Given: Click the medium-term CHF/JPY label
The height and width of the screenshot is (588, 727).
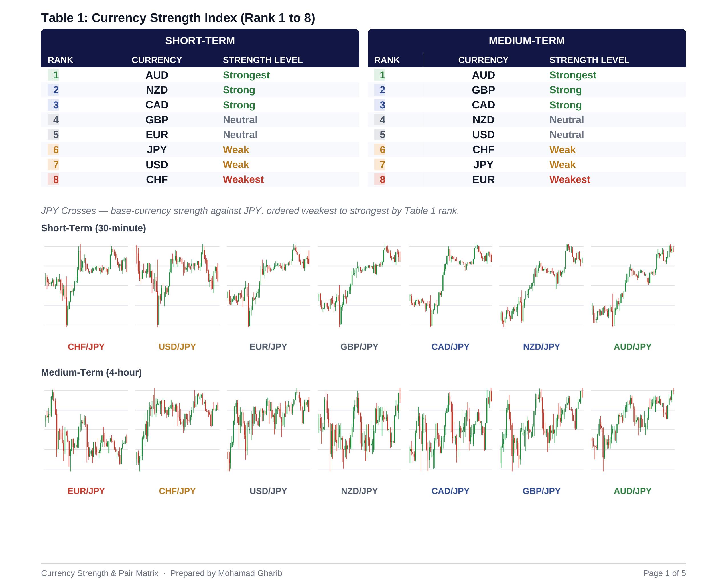Looking at the screenshot, I should (177, 491).
